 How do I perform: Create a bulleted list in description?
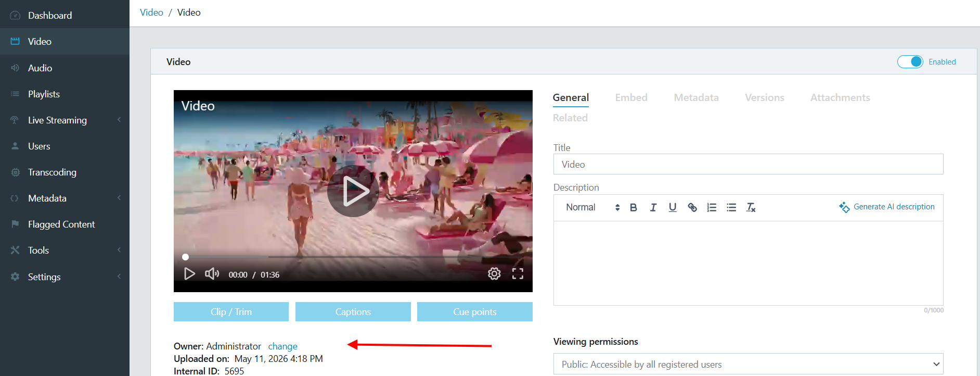(x=731, y=207)
